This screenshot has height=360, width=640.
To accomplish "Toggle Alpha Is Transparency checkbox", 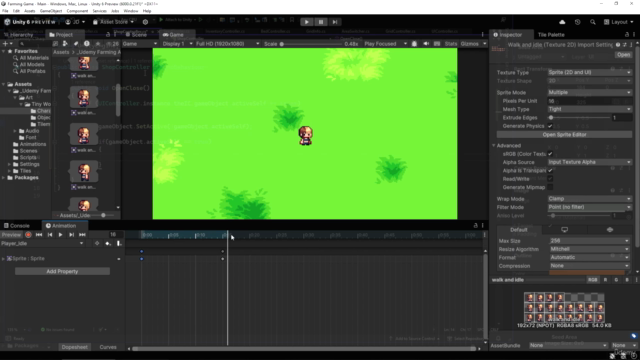I will click(550, 171).
